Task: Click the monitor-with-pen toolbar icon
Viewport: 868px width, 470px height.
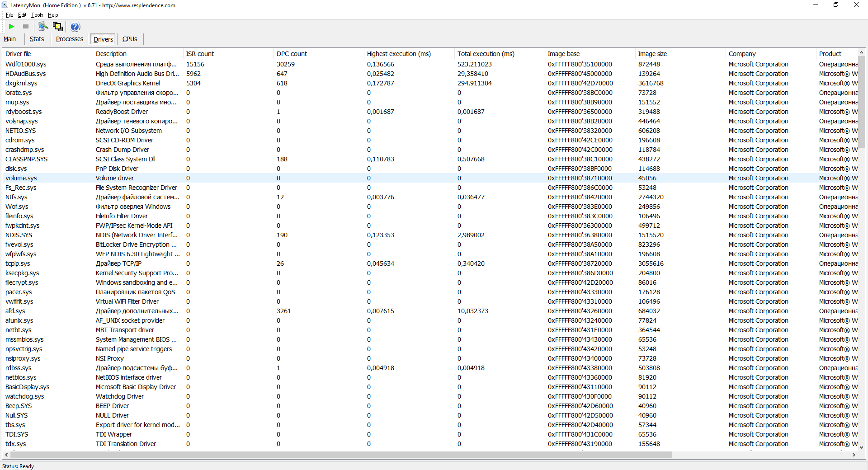Action: point(43,27)
